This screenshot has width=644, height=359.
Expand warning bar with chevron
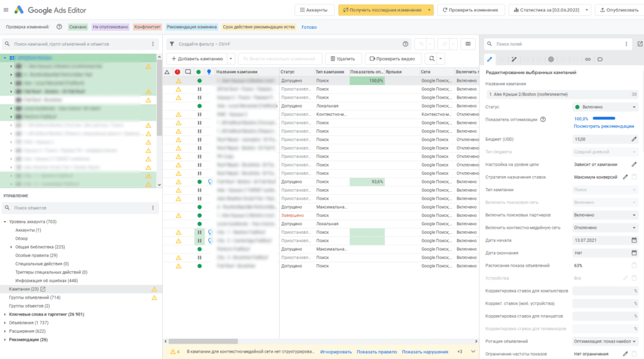473,351
